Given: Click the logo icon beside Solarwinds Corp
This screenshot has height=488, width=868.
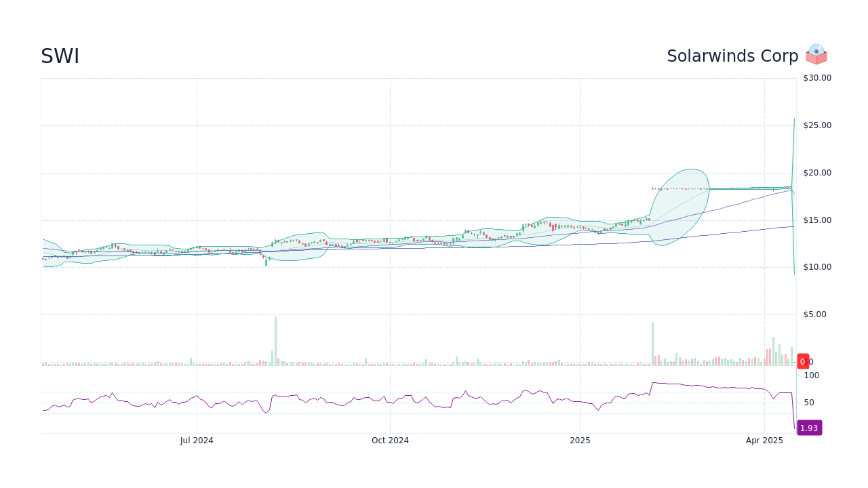Looking at the screenshot, I should coord(816,54).
